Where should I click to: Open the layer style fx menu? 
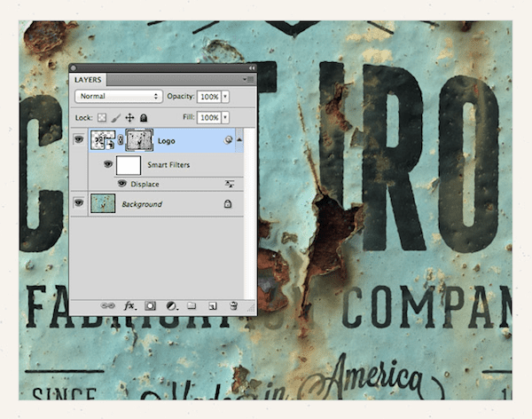click(129, 305)
